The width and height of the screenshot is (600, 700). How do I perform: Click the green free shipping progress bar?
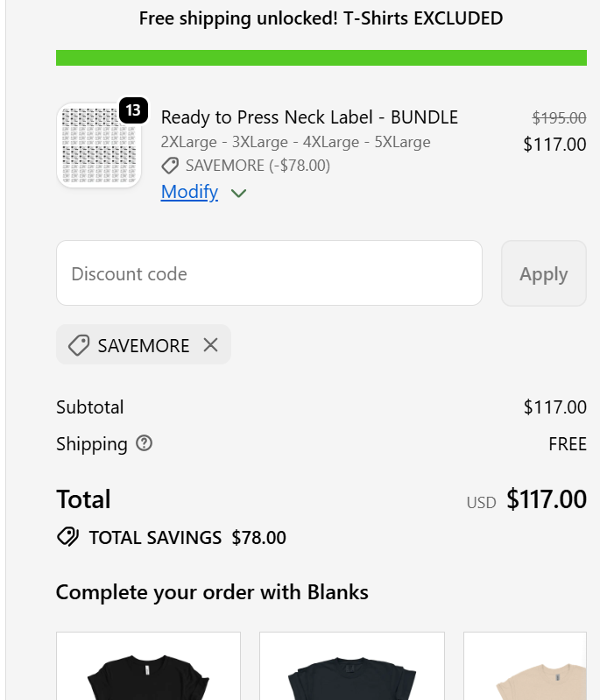click(321, 58)
